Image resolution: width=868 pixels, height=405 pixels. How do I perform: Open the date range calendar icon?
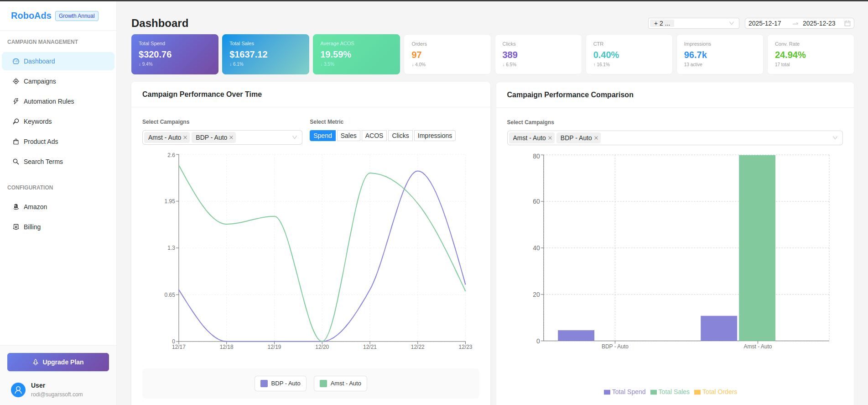click(847, 23)
